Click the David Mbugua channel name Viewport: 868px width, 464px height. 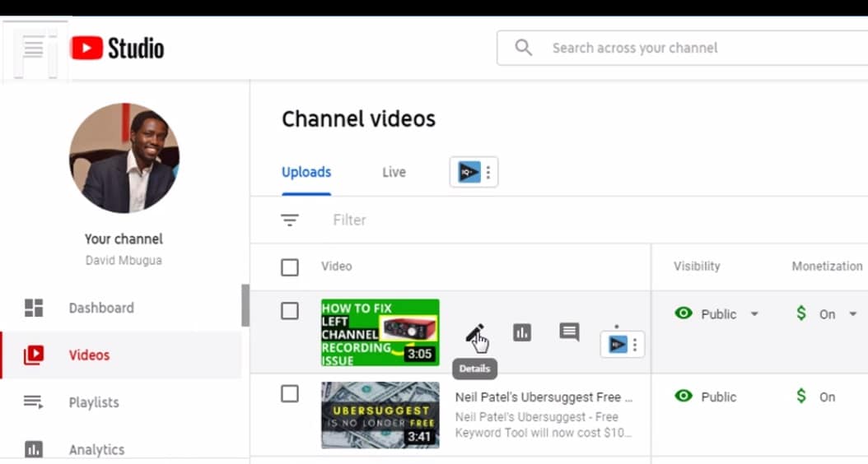(x=124, y=261)
